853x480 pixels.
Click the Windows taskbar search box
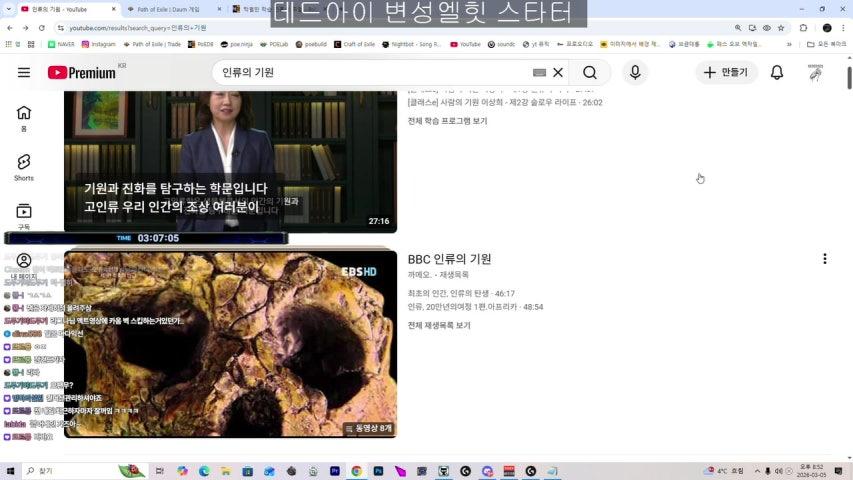70,470
